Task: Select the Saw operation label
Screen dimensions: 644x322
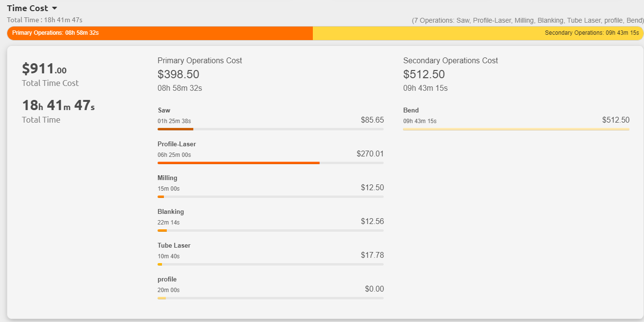Action: click(164, 110)
